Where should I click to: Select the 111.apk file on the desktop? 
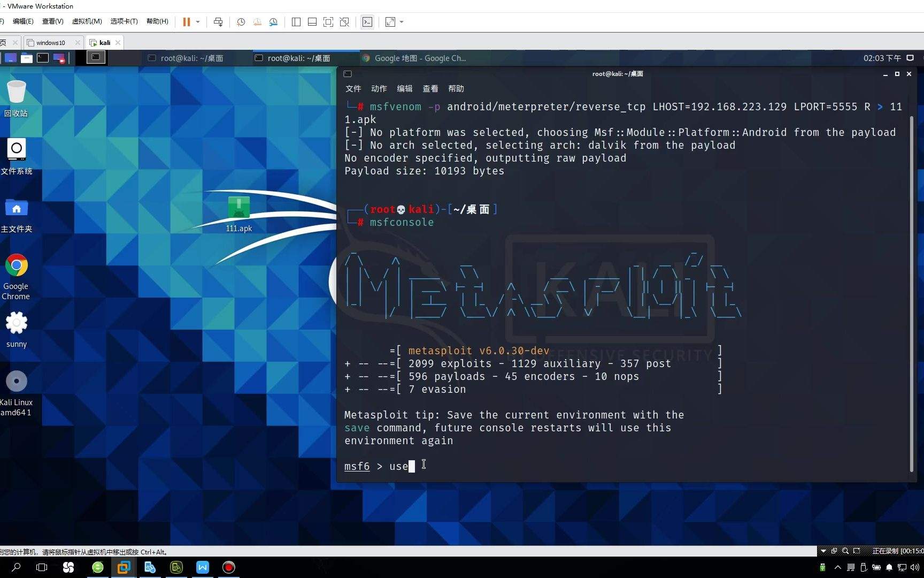tap(238, 214)
